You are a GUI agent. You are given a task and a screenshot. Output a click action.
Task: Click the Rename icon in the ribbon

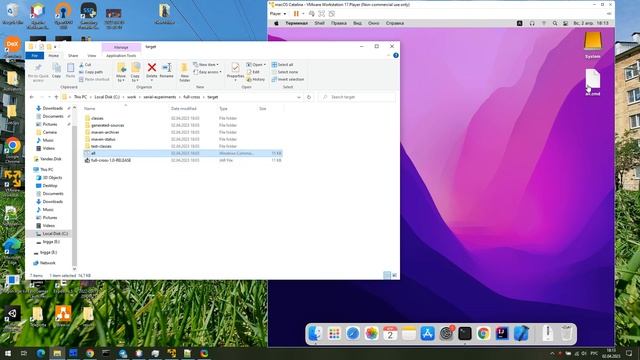(x=167, y=68)
